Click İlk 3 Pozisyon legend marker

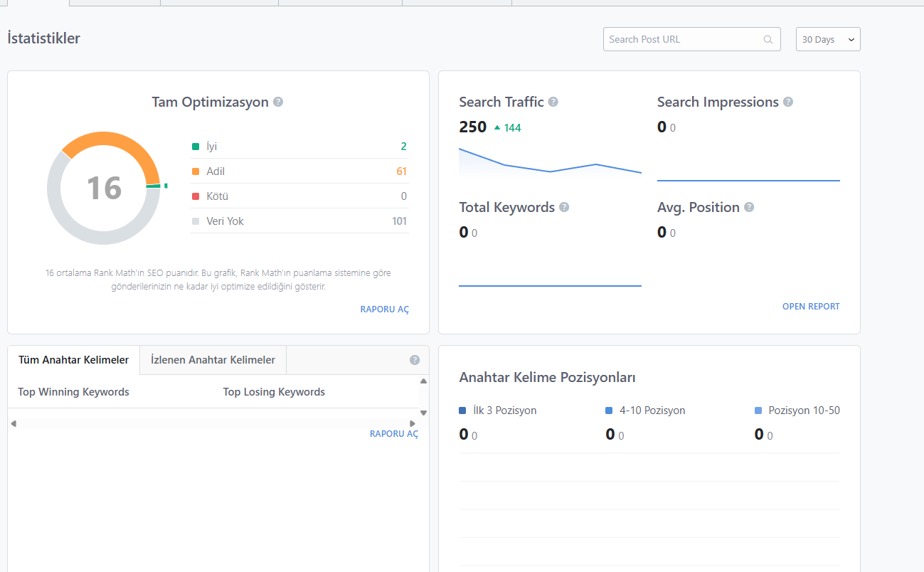(x=463, y=411)
